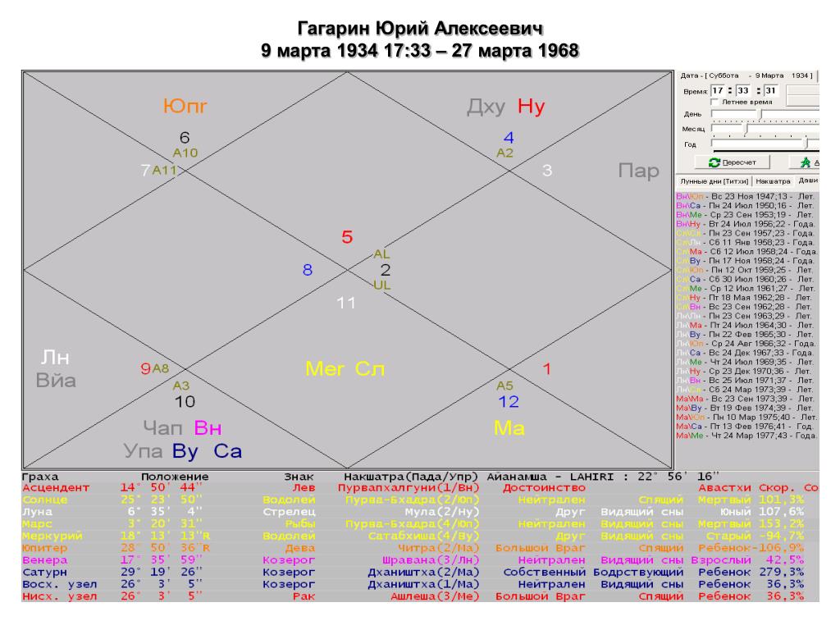Click the Солнце row name
Image resolution: width=840 pixels, height=630 pixels.
tap(45, 500)
